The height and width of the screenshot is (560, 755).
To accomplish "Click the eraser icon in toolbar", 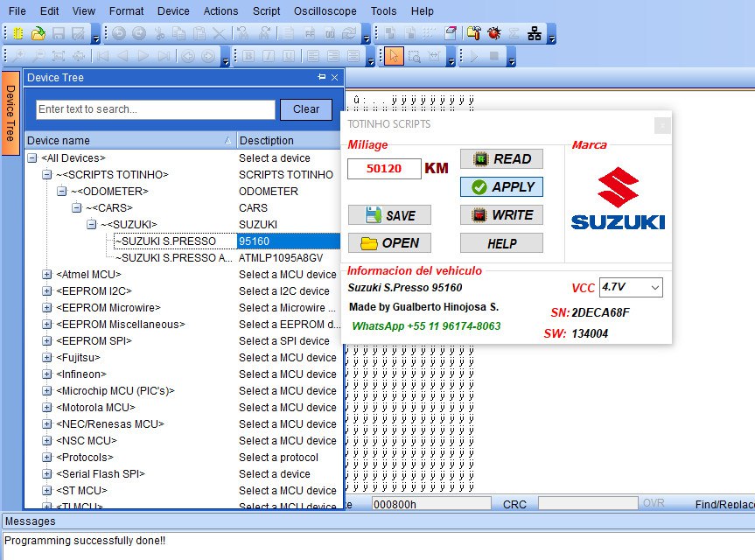I will click(x=451, y=34).
